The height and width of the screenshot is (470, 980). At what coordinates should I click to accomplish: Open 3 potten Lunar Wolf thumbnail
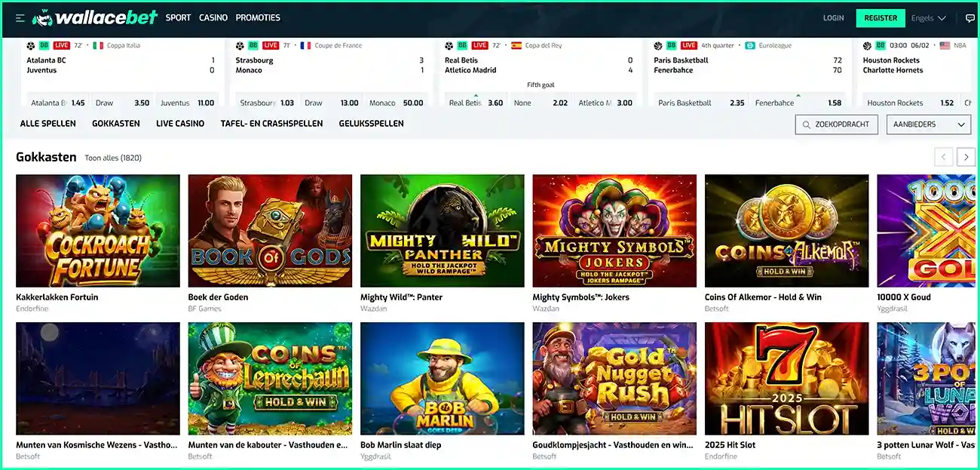(926, 379)
